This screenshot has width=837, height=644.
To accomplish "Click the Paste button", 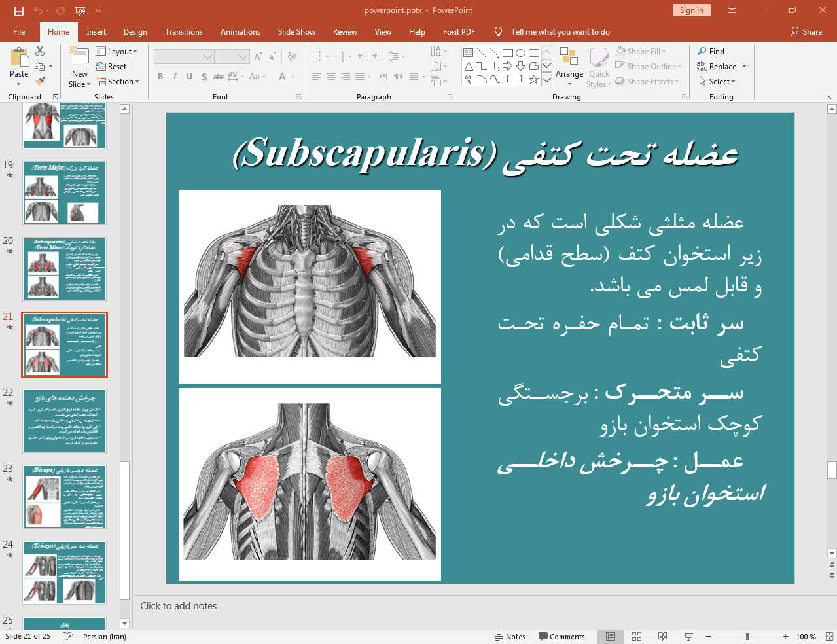I will pos(19,67).
